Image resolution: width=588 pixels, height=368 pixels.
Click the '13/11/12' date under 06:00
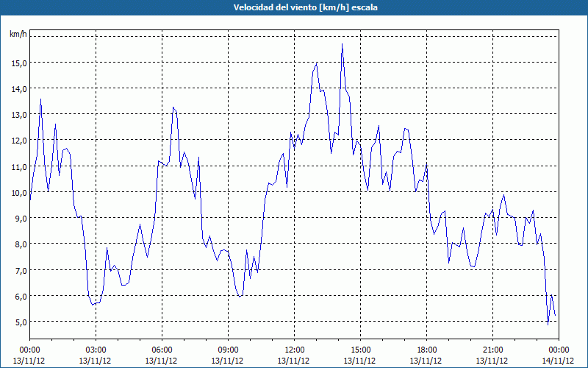pyautogui.click(x=162, y=361)
